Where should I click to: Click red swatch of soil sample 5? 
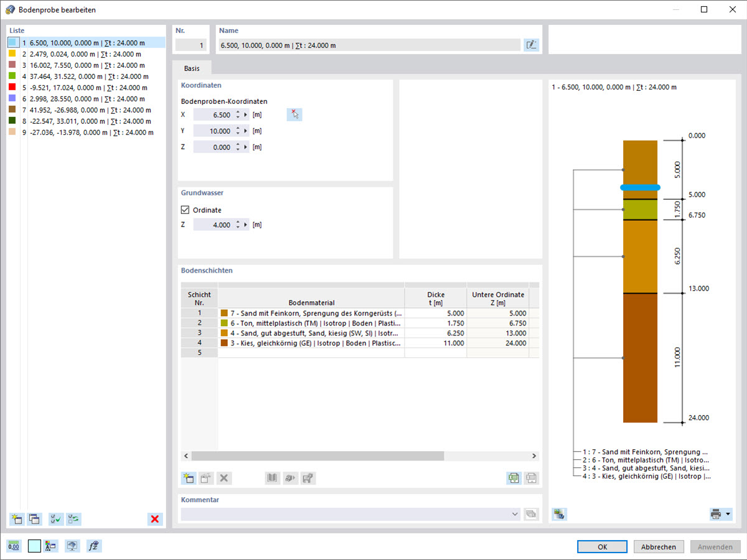point(12,87)
